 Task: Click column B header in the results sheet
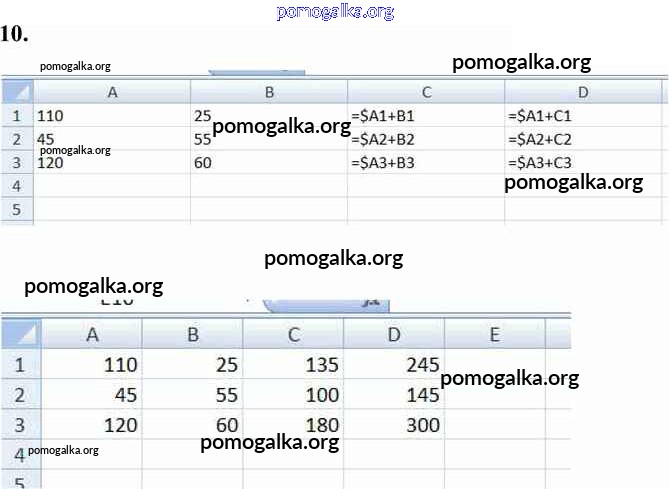(x=193, y=334)
